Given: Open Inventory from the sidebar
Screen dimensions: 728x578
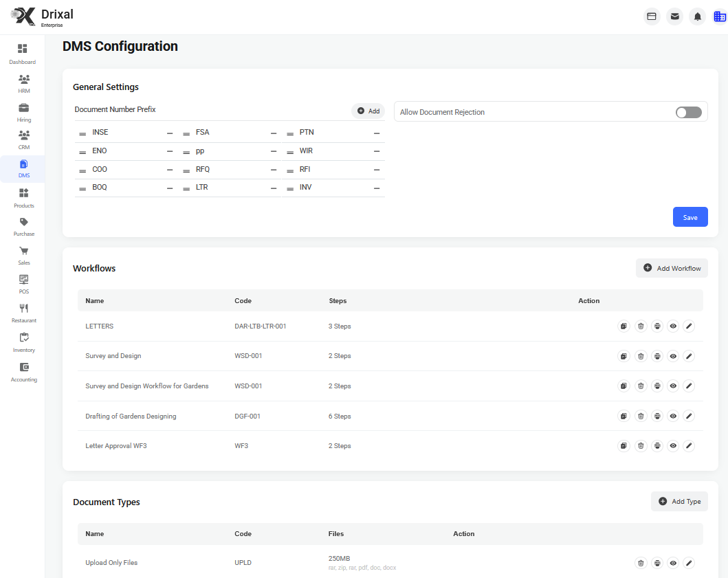Looking at the screenshot, I should click(x=23, y=342).
